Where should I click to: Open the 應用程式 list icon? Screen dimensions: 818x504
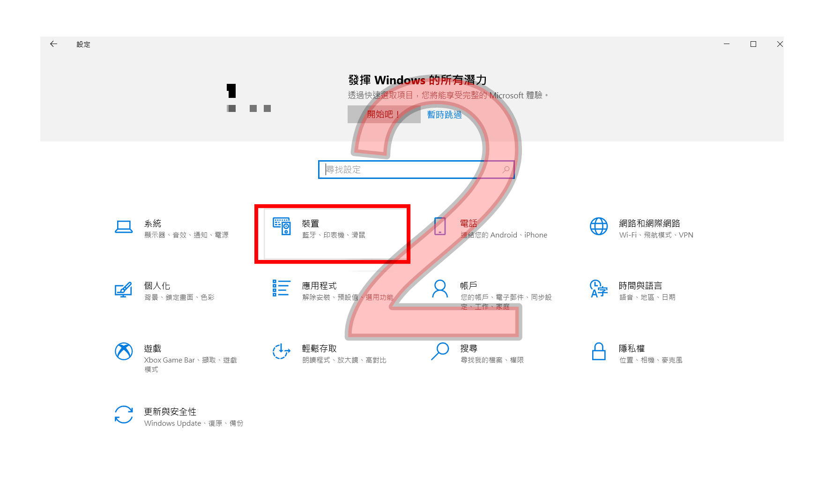point(282,288)
